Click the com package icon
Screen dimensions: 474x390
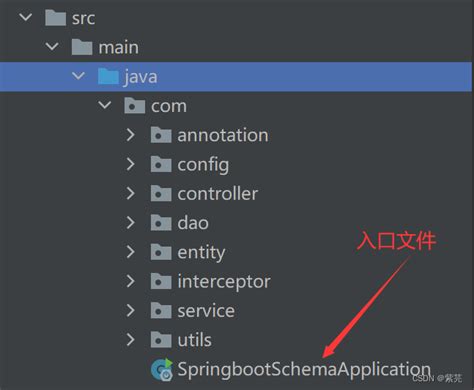click(x=135, y=106)
